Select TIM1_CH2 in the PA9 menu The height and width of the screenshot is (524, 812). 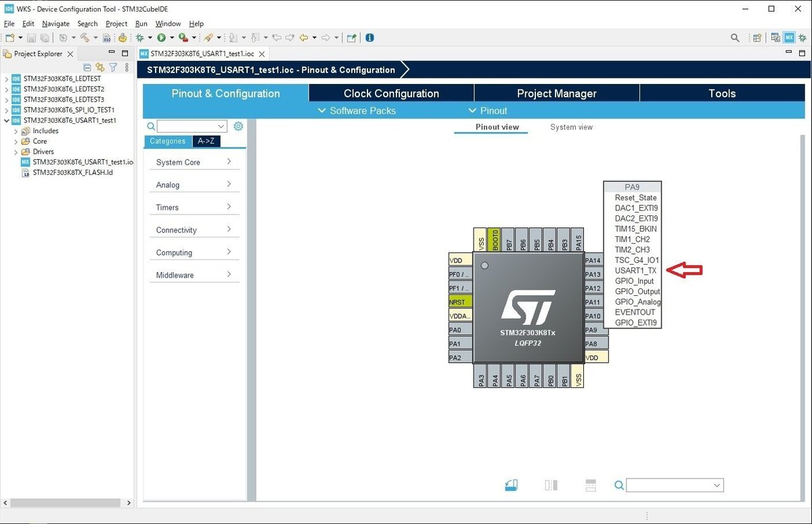tap(632, 240)
